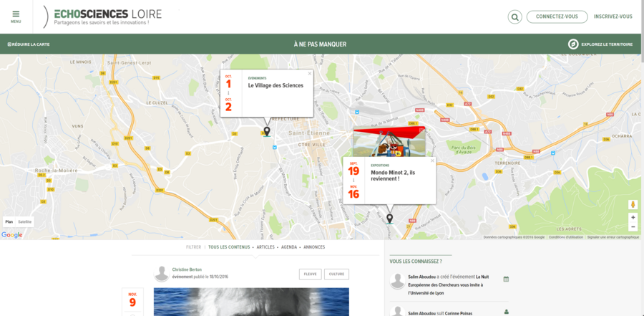This screenshot has height=316, width=644.
Task: Close the Village des Sciences popup
Action: [x=310, y=72]
